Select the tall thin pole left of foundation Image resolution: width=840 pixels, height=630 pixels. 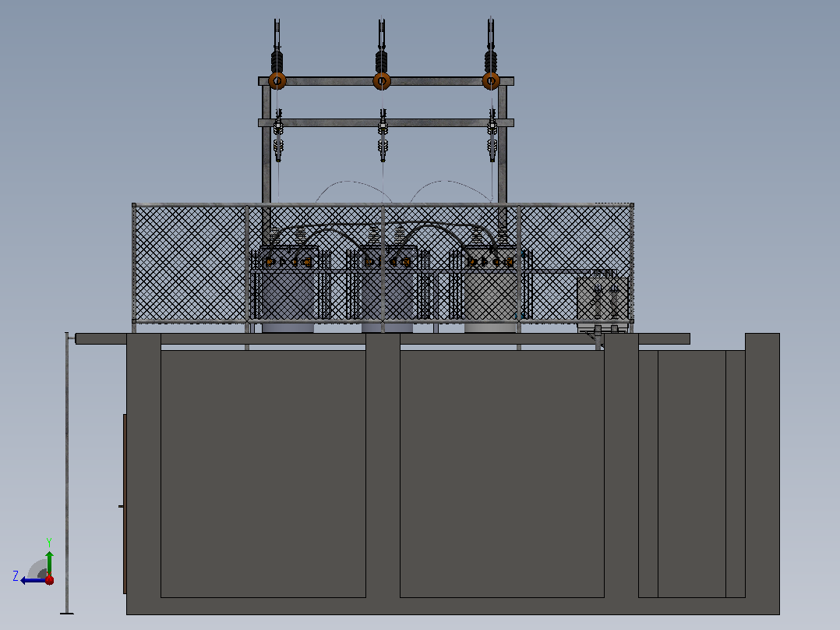(x=67, y=473)
